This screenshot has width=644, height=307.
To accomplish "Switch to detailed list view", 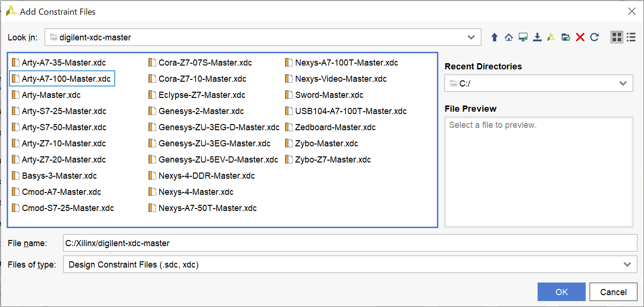I will pyautogui.click(x=631, y=37).
